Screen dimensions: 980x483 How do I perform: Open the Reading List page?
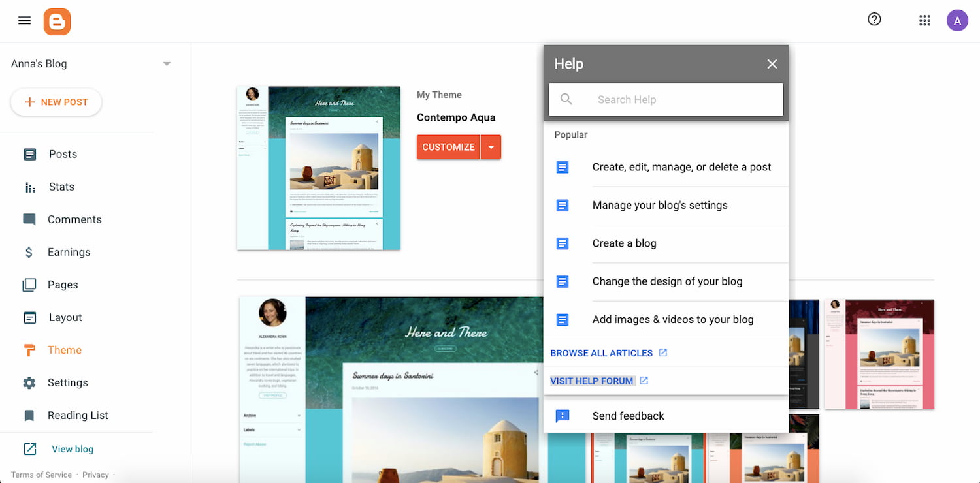click(78, 416)
